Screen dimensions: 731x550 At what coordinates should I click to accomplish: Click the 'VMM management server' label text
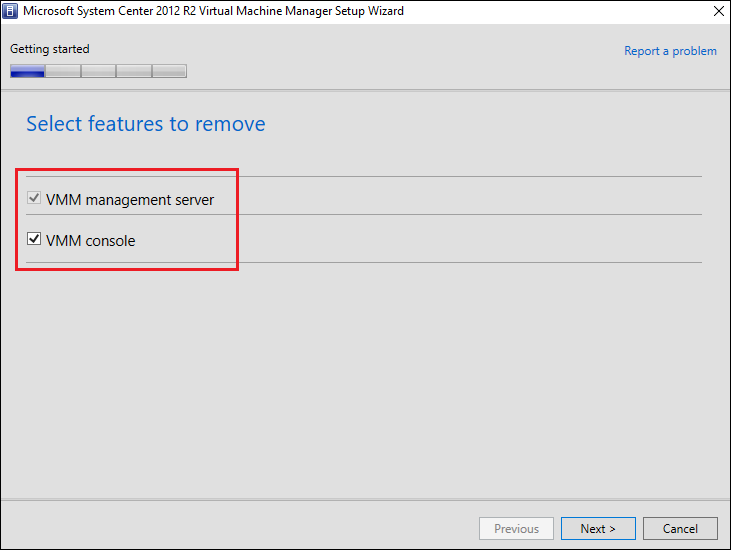[130, 200]
